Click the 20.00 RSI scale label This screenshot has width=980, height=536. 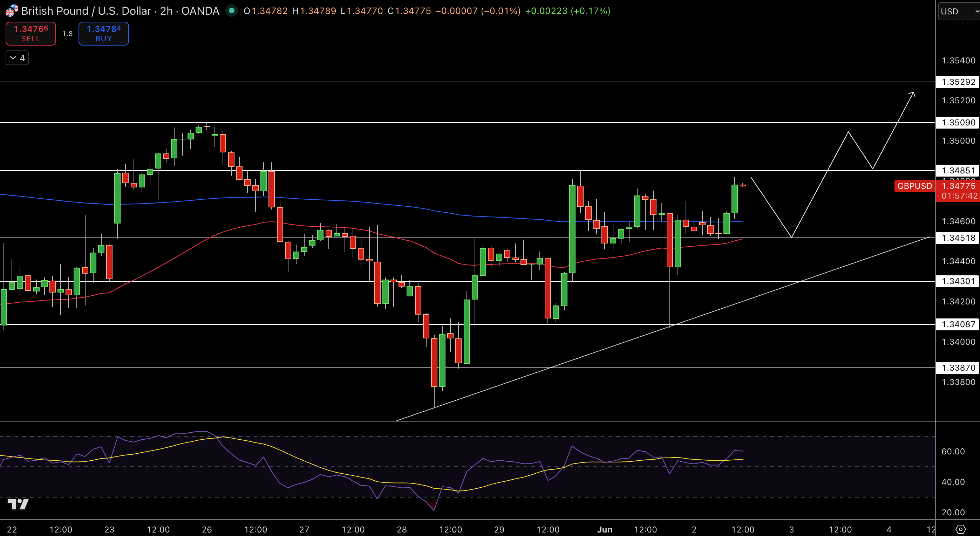click(x=953, y=512)
